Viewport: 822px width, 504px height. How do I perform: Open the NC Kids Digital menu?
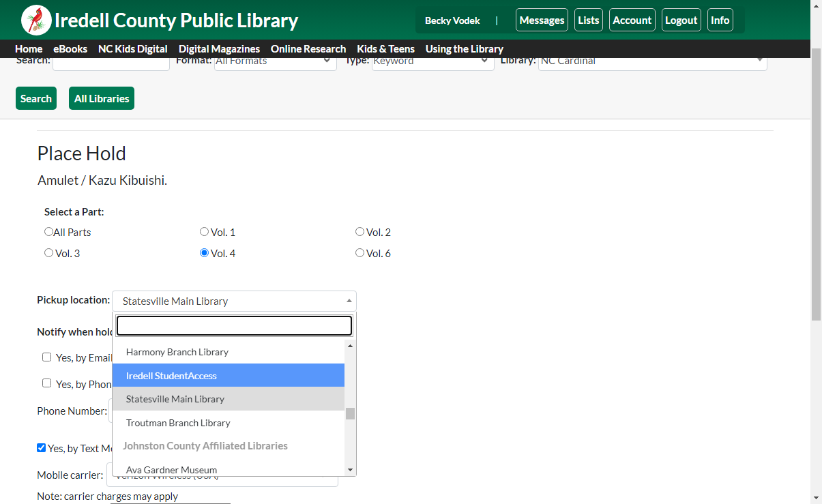click(133, 49)
